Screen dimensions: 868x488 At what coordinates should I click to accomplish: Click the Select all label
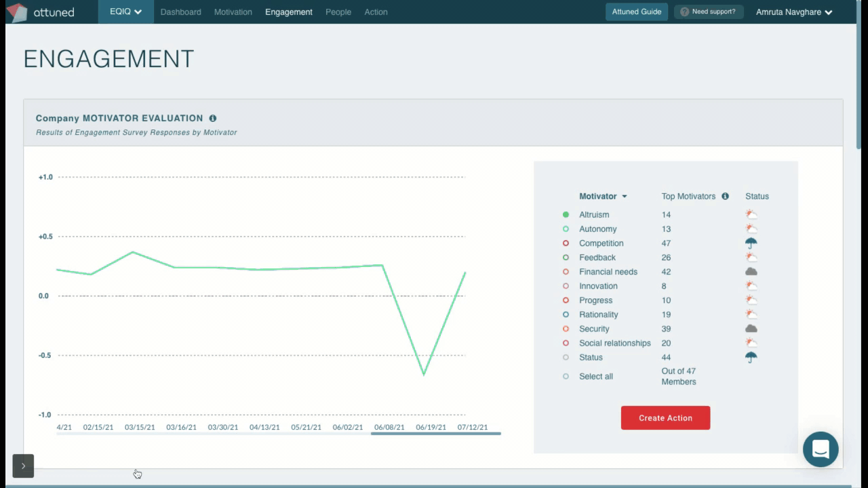point(596,376)
